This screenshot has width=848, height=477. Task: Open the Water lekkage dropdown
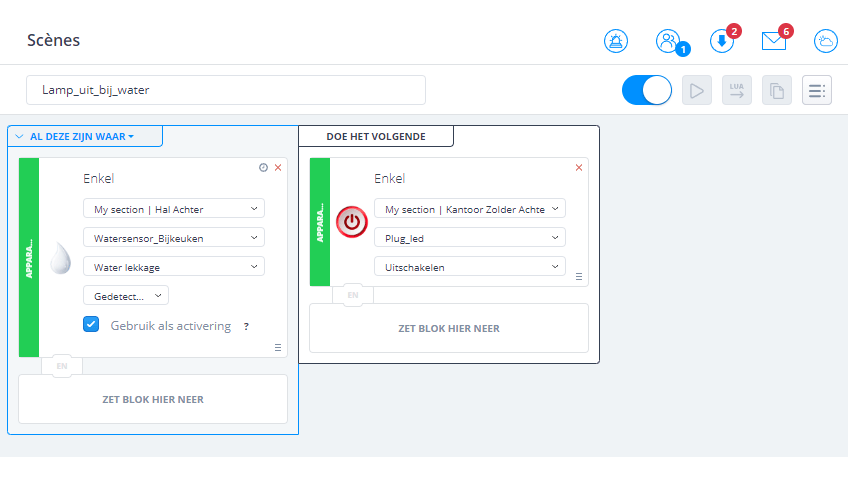coord(174,267)
